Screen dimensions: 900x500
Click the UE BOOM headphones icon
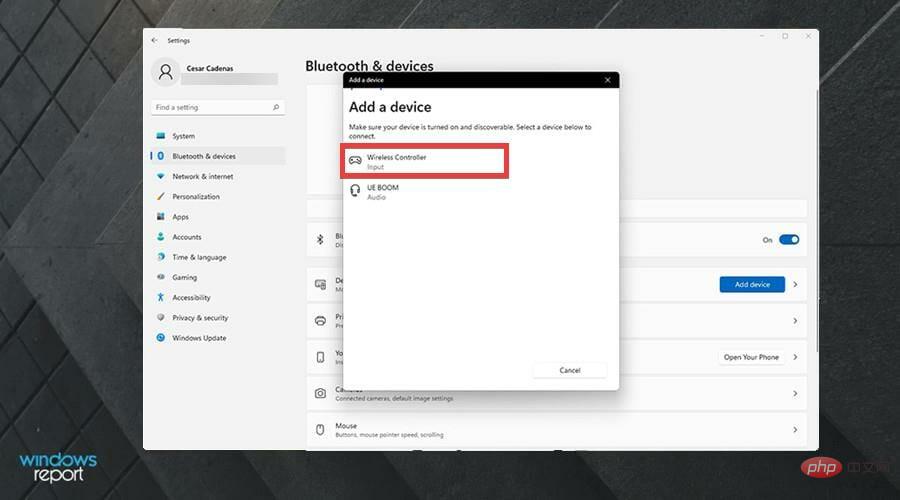(355, 190)
